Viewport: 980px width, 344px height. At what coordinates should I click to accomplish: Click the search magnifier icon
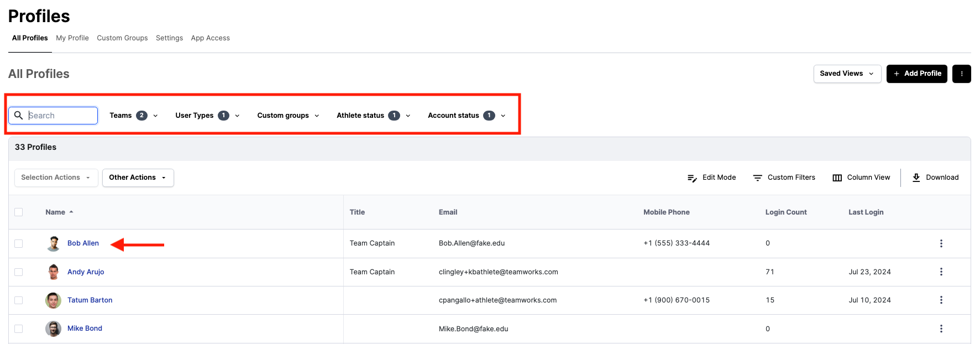point(19,115)
